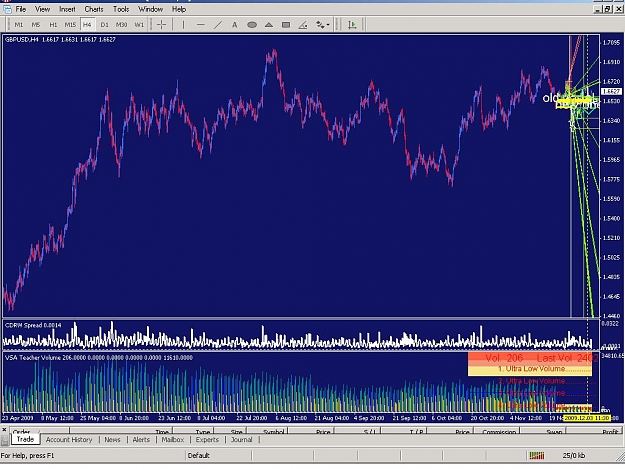Viewport: 625px width, 469px height.
Task: Select the rectangle drawing tool
Action: click(286, 25)
